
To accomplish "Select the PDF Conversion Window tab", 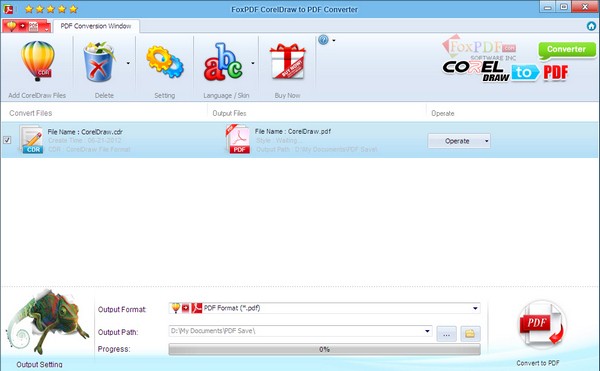I will (x=96, y=26).
